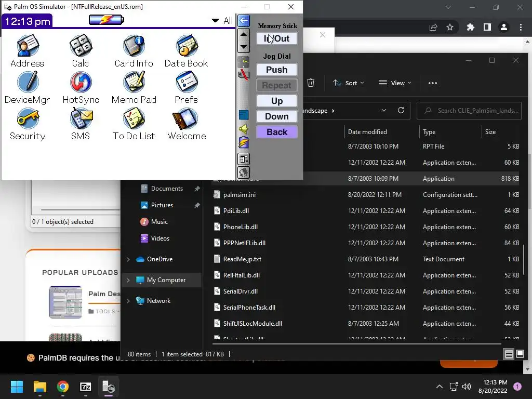
Task: Open the Chrome profile avatar
Action: (504, 27)
